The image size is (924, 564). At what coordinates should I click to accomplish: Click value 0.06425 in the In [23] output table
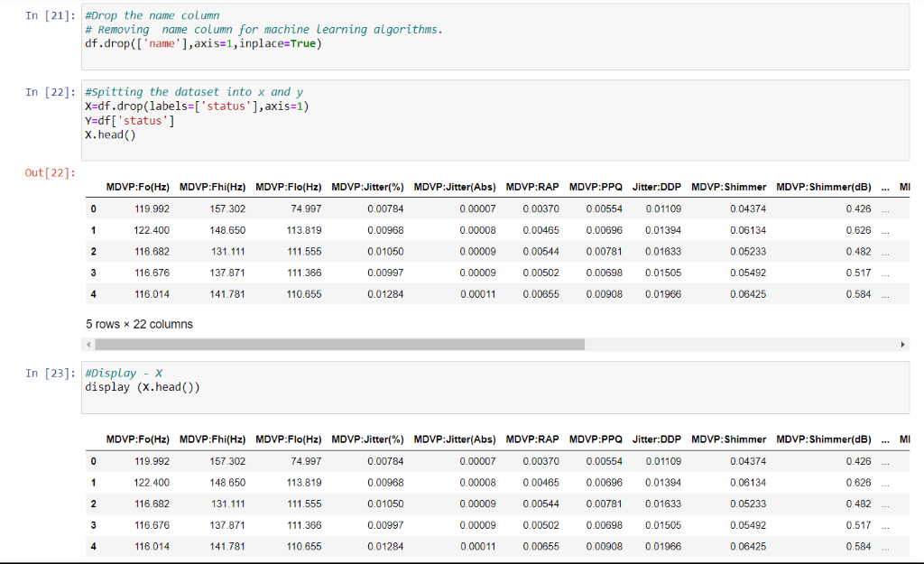[748, 546]
